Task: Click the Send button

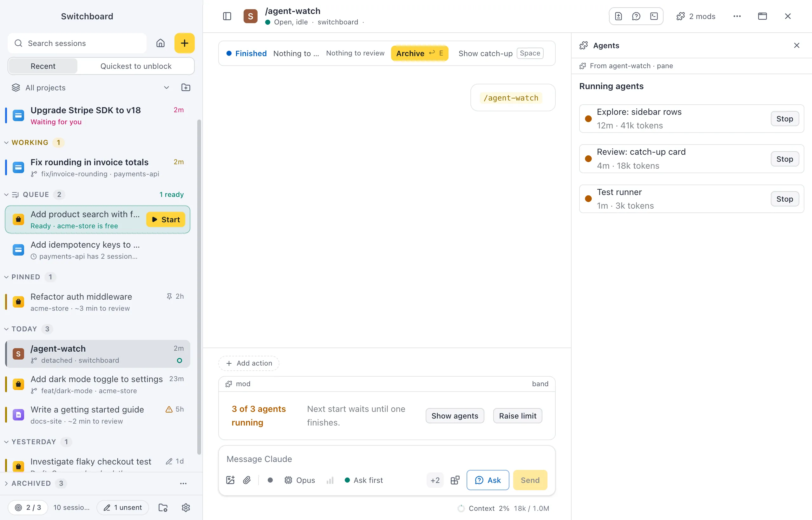Action: 530,480
